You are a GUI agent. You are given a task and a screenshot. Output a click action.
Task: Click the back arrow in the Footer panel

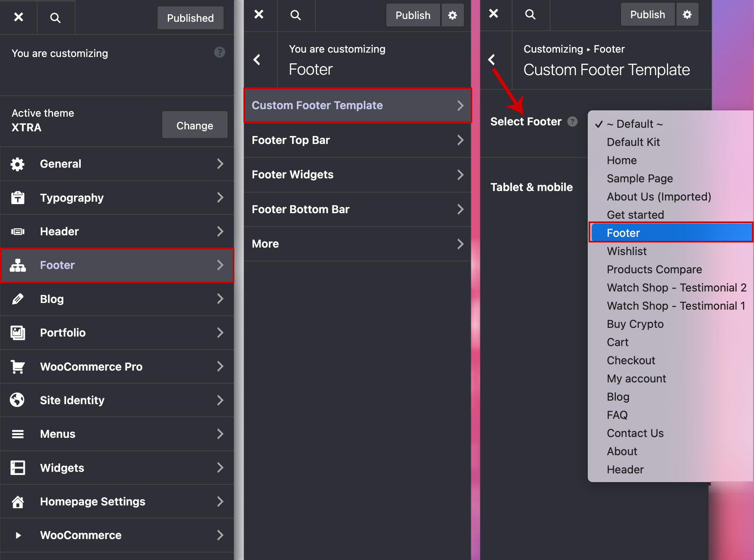(257, 60)
